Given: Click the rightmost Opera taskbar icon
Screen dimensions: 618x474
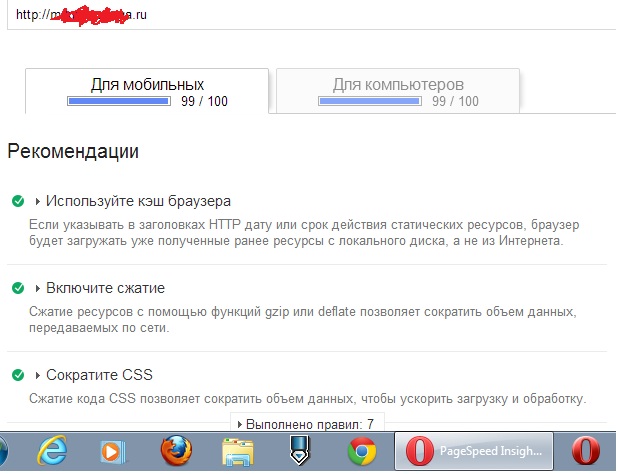Looking at the screenshot, I should tap(586, 452).
